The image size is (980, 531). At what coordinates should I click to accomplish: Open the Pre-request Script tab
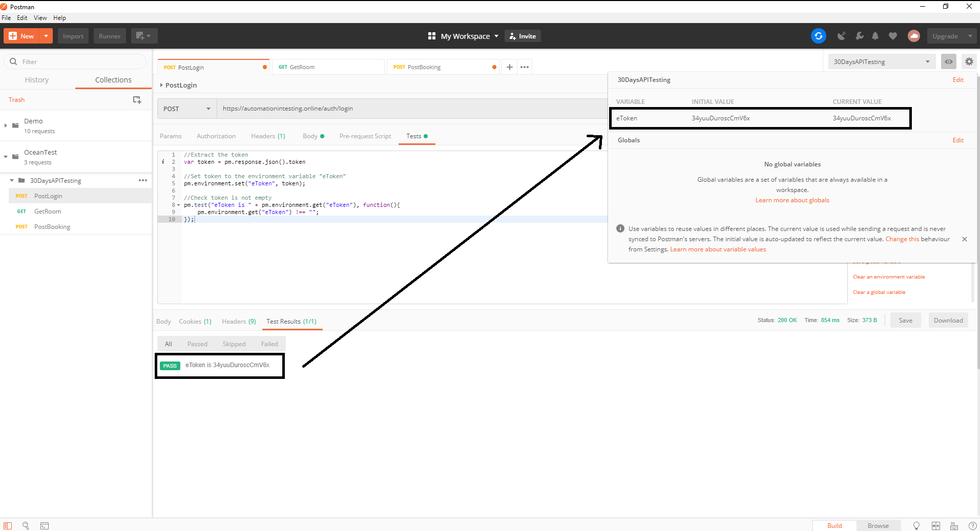click(x=365, y=136)
